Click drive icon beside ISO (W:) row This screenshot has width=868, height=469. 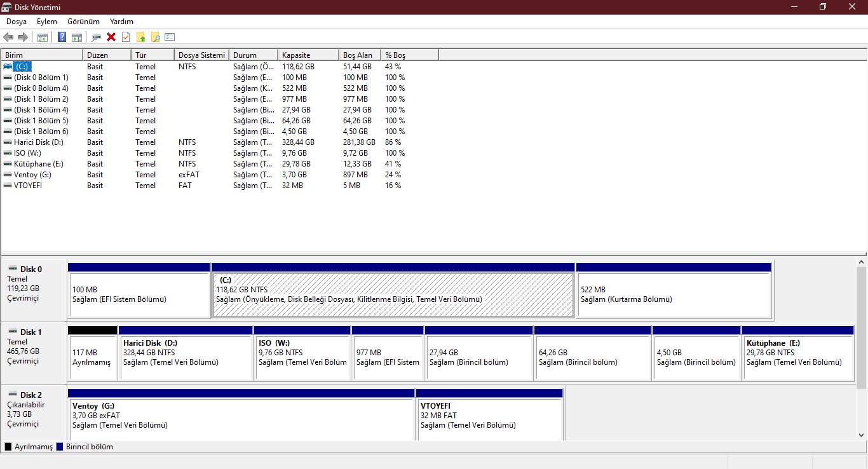tap(8, 153)
